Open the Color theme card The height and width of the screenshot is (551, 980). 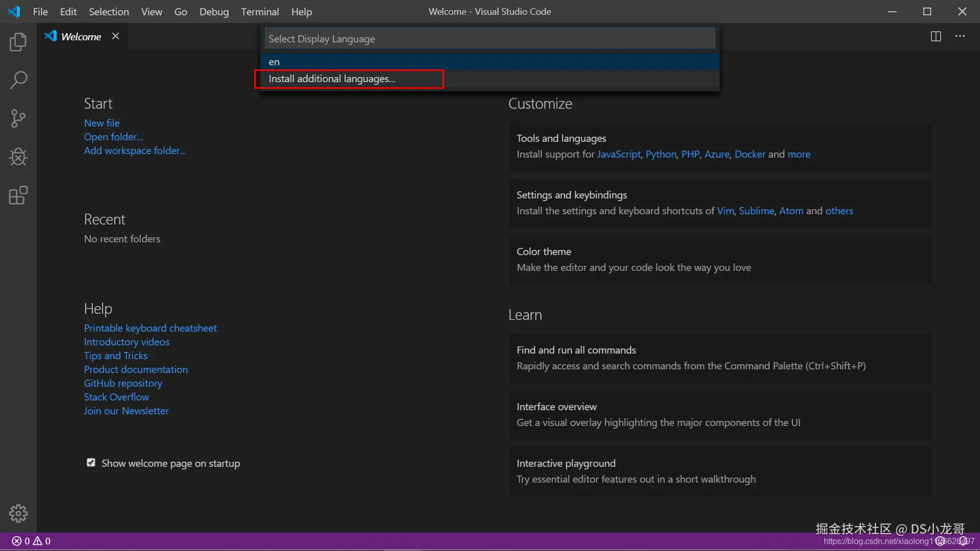pos(720,260)
